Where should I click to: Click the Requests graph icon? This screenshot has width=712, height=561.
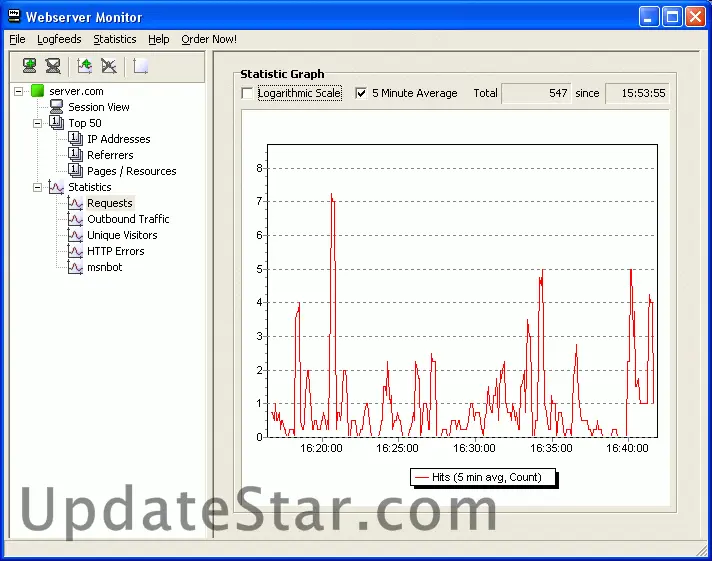click(75, 203)
